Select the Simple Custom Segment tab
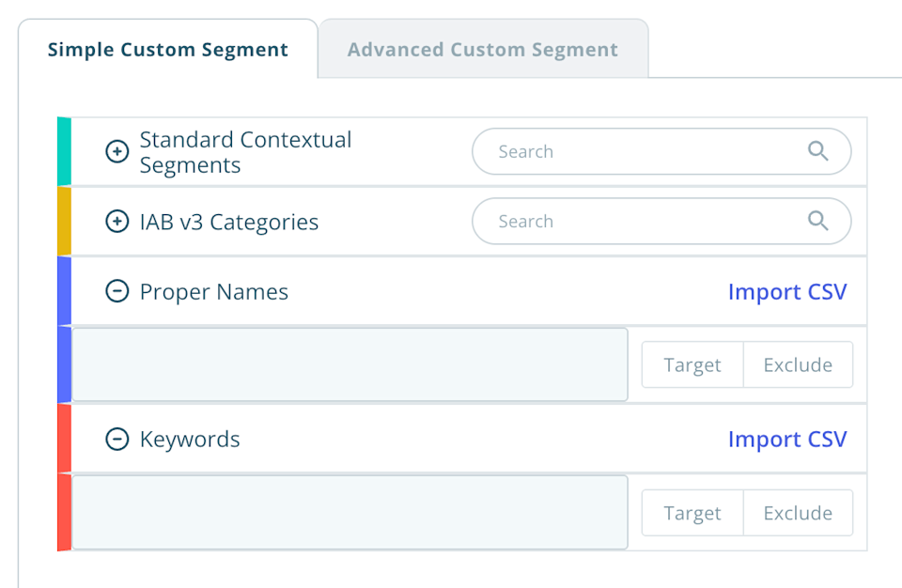This screenshot has height=588, width=902. click(x=167, y=49)
